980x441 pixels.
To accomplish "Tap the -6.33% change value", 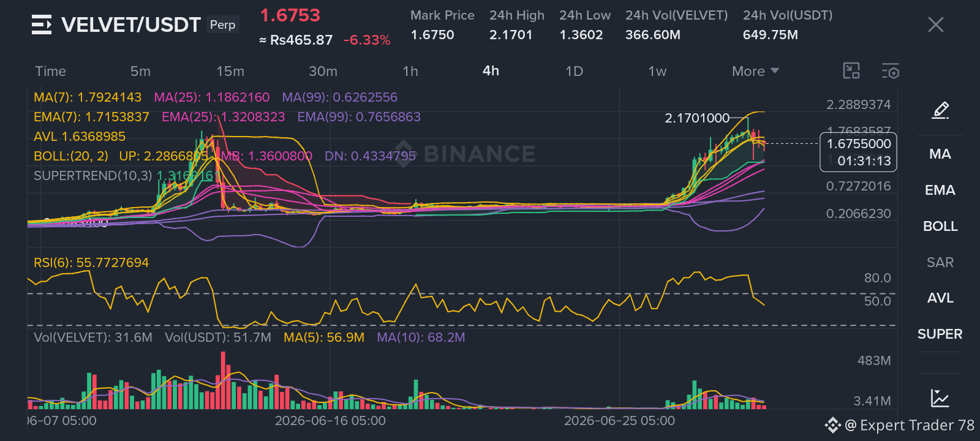I will 367,40.
